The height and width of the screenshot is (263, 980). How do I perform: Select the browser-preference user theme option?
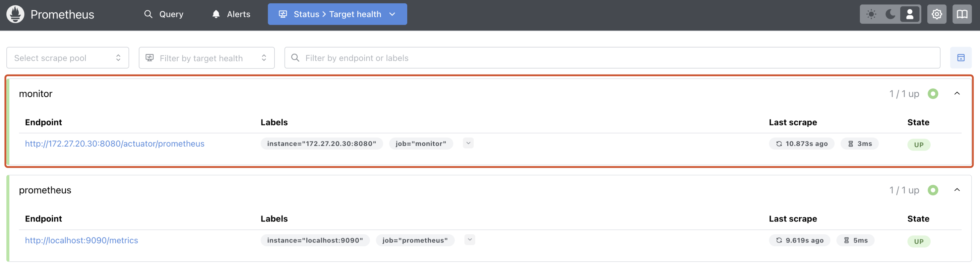(x=910, y=14)
